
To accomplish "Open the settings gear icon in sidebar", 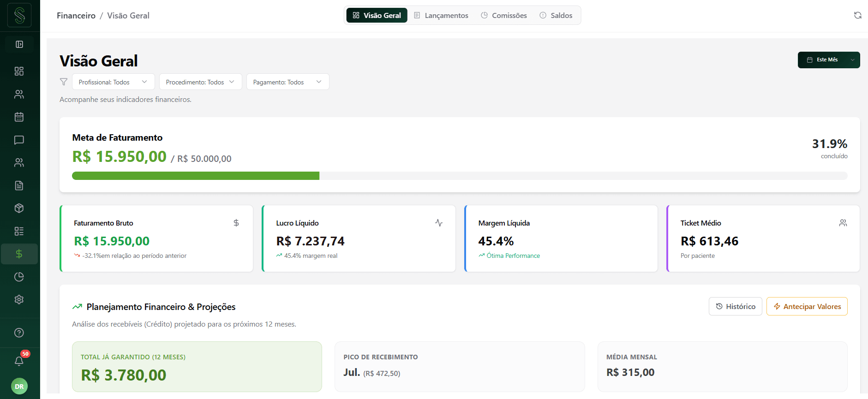I will tap(19, 299).
